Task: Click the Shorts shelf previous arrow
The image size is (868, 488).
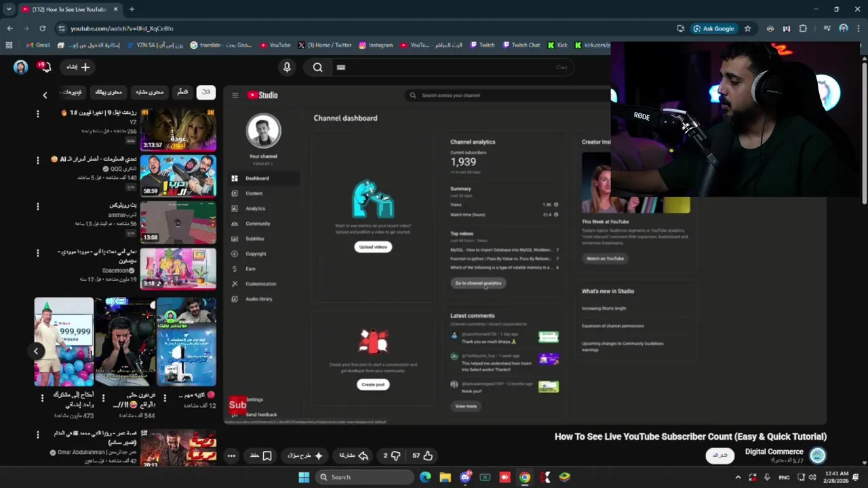Action: [36, 350]
